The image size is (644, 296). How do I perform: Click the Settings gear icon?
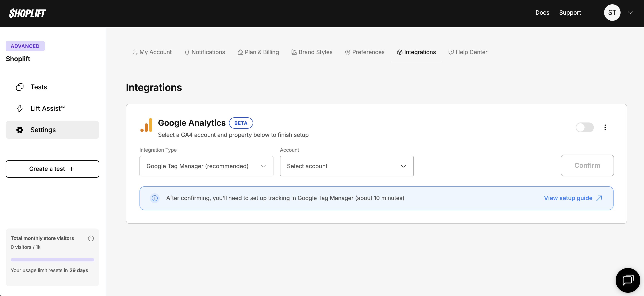(20, 130)
